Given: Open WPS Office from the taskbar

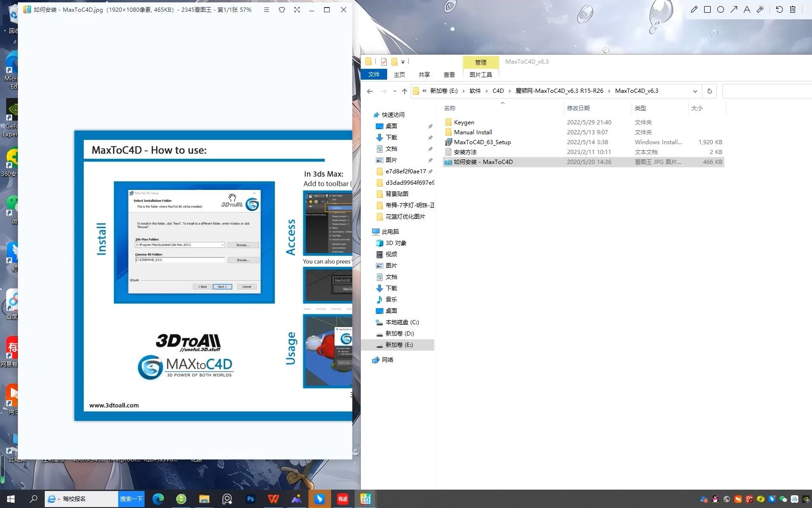Looking at the screenshot, I should pos(274,499).
